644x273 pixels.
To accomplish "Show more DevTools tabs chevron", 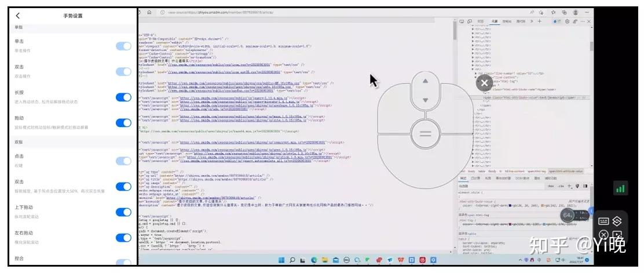I will tap(532, 21).
